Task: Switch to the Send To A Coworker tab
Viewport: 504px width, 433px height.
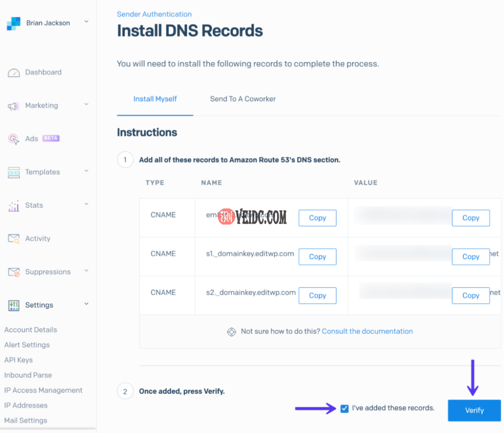Action: (243, 99)
